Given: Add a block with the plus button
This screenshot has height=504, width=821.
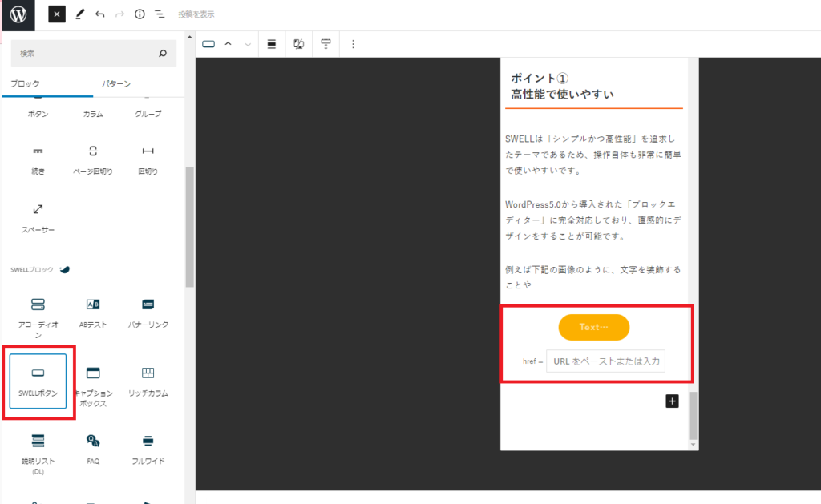Looking at the screenshot, I should (x=673, y=401).
